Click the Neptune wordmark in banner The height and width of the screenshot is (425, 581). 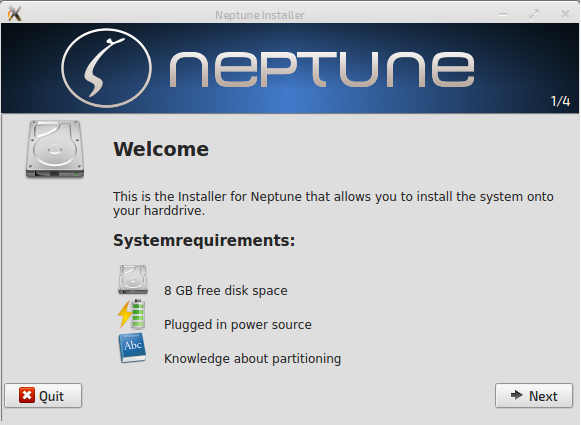pos(322,69)
